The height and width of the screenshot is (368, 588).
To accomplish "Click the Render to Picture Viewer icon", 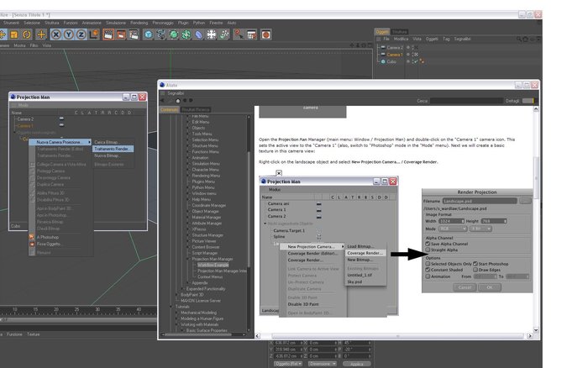I will pos(121,35).
